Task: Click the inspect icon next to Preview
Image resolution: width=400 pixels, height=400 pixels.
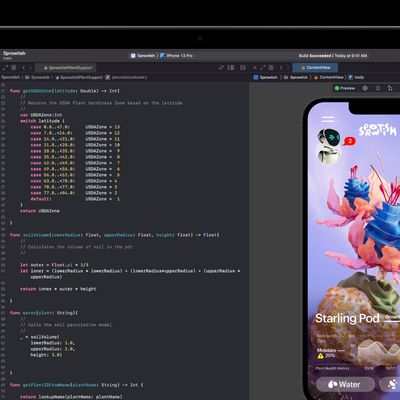Action: (365, 88)
